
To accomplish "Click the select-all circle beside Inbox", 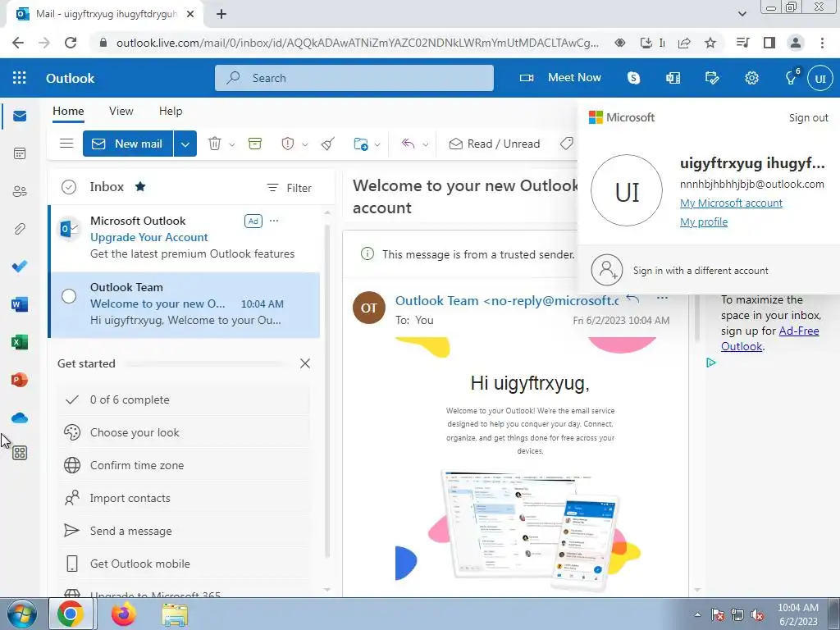I will point(69,187).
